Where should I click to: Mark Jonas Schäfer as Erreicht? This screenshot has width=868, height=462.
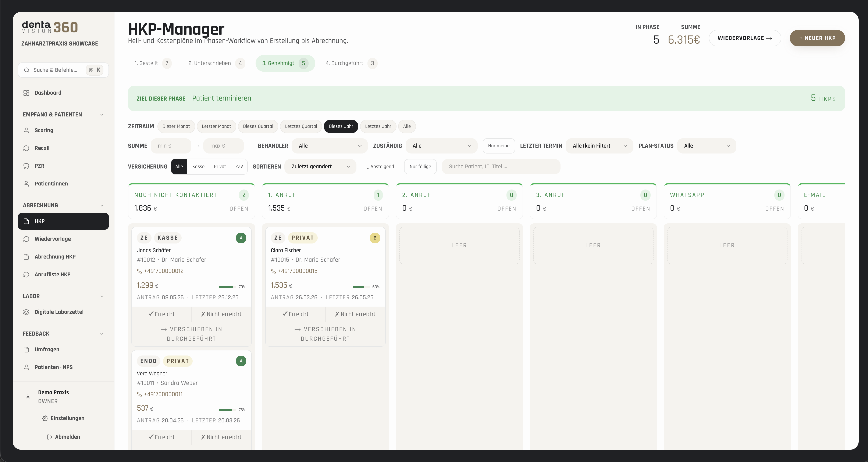pos(161,314)
